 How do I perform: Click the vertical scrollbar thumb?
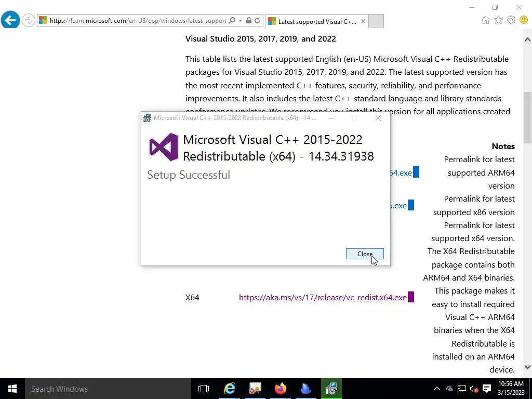click(x=527, y=117)
